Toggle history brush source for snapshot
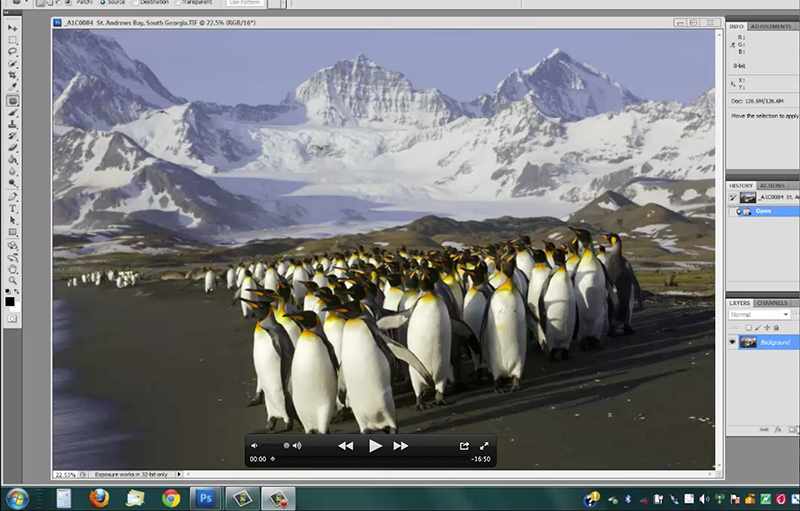This screenshot has width=800, height=511. (733, 197)
